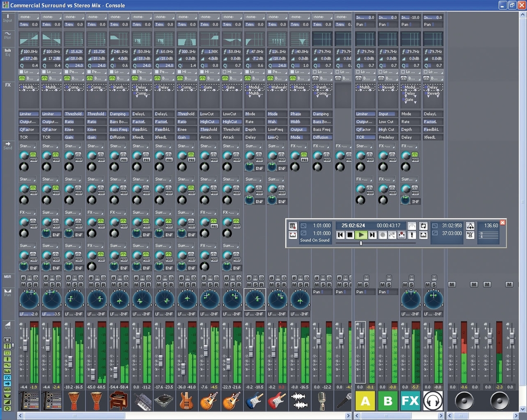Click the blue electric guitar track icon
Screen dimensions: 527x420
coord(254,400)
